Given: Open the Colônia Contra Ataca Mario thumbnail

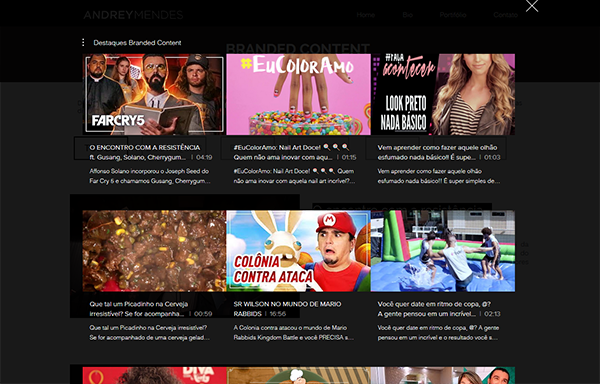Looking at the screenshot, I should pyautogui.click(x=298, y=251).
